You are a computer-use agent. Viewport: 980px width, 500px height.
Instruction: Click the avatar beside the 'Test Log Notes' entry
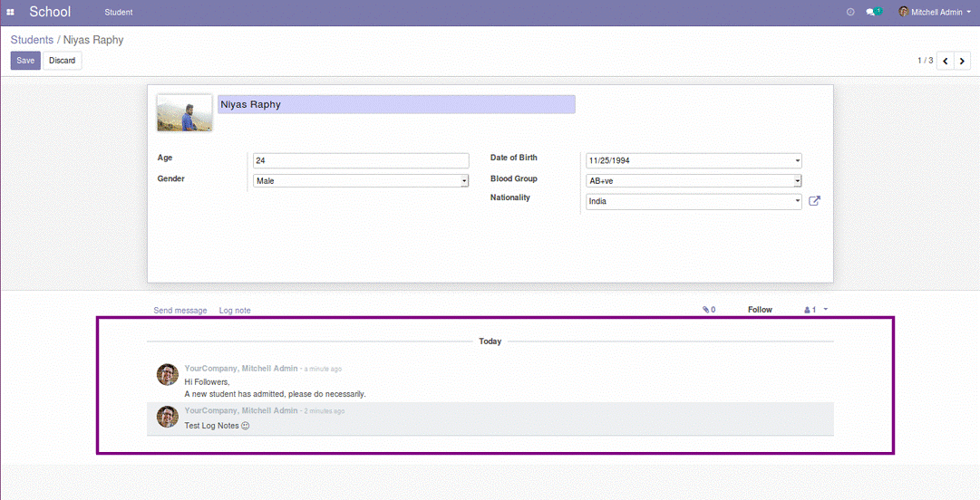(168, 417)
